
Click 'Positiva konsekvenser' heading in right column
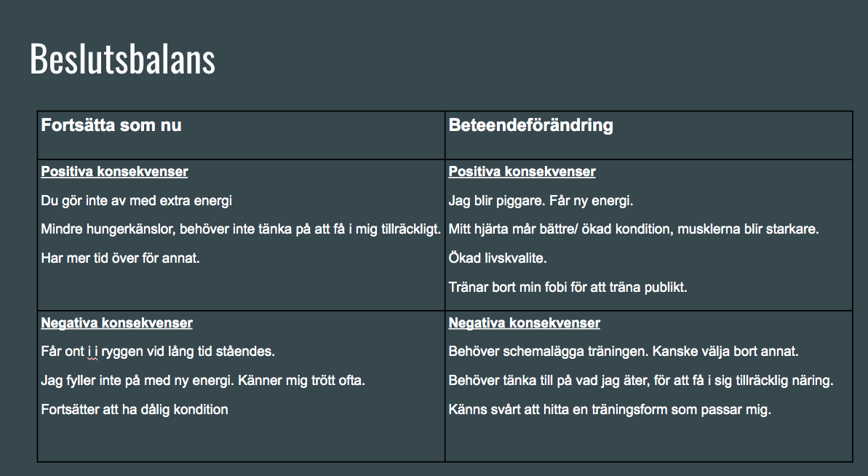tap(522, 172)
